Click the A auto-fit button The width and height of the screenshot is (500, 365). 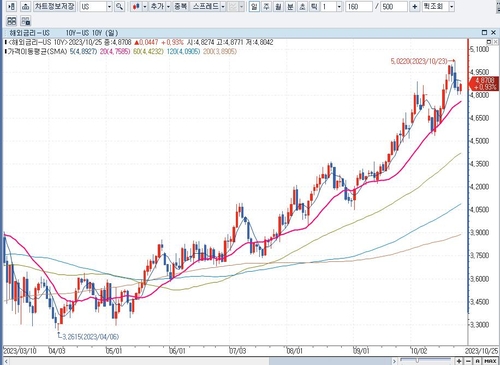coord(478,361)
